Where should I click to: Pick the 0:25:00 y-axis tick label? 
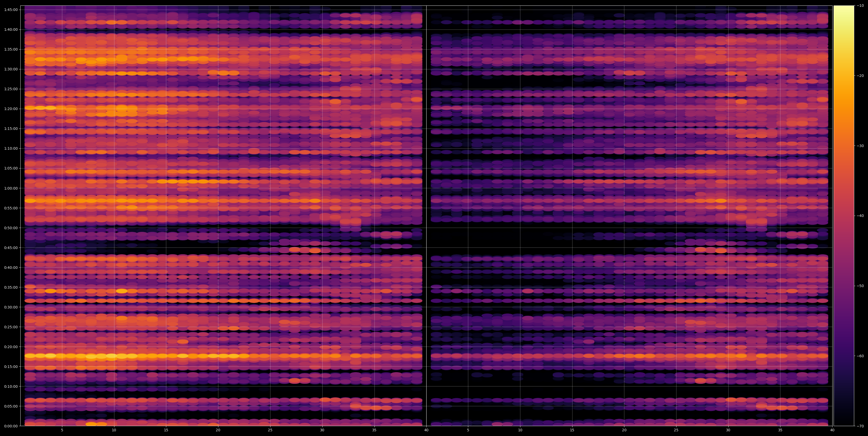click(x=11, y=327)
